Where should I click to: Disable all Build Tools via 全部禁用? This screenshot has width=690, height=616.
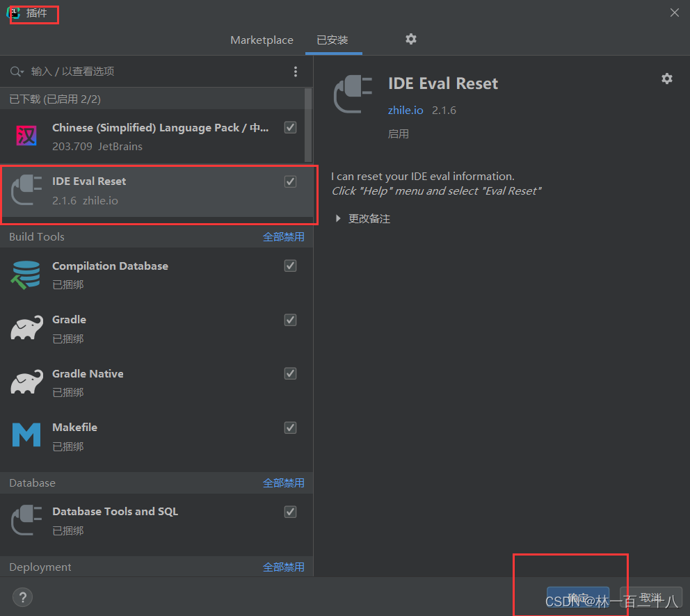click(x=283, y=236)
